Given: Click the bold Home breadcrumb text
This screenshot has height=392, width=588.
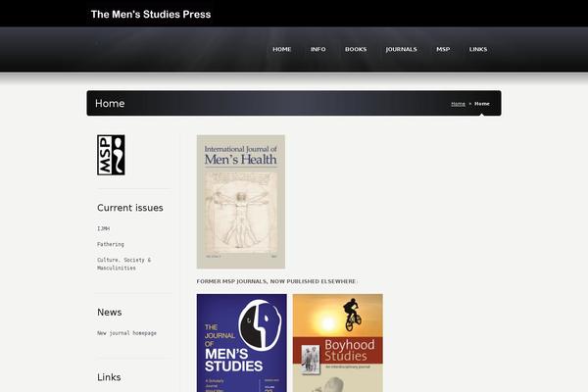Looking at the screenshot, I should tap(482, 104).
